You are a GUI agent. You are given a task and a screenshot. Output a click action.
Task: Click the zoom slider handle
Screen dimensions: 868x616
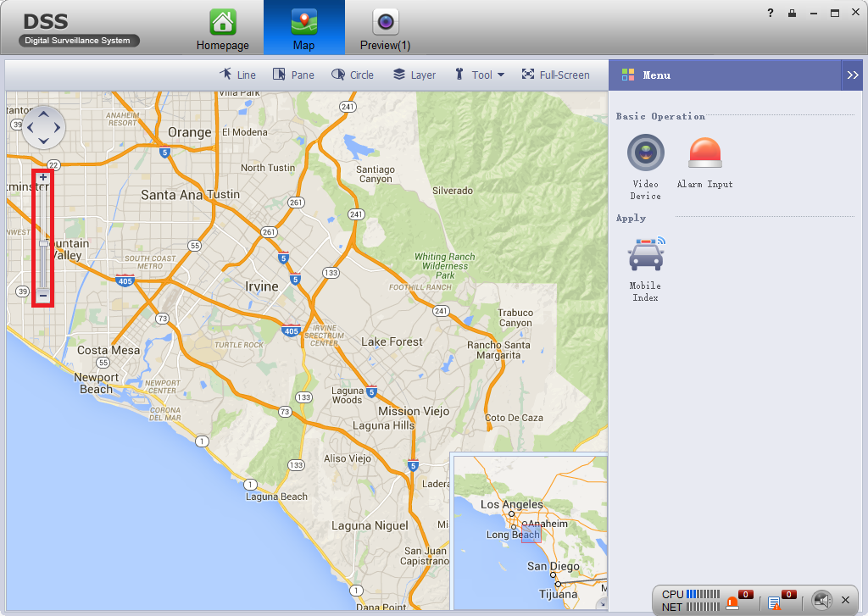(x=43, y=243)
